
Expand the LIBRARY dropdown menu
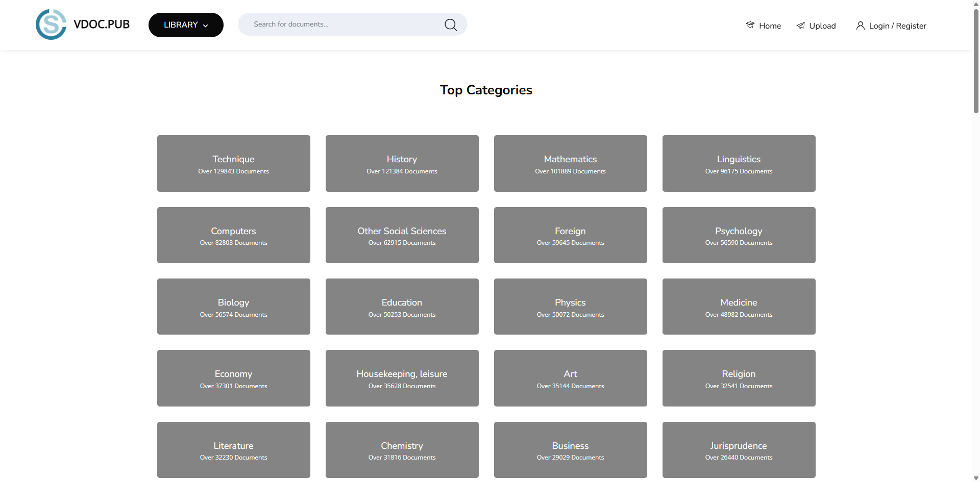tap(186, 25)
